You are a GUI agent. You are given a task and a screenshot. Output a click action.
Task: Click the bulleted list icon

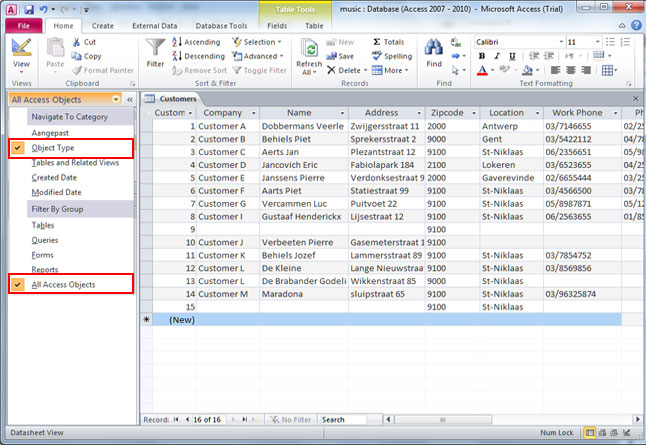click(x=611, y=42)
